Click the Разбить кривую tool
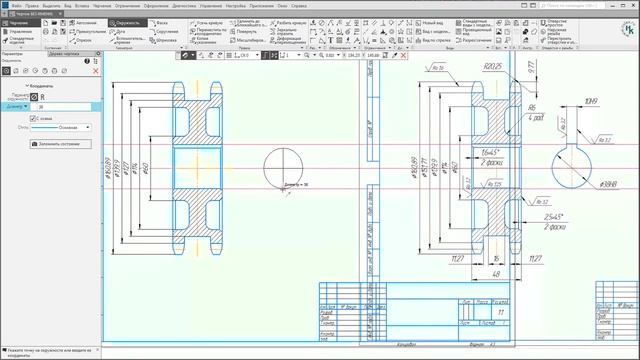 pos(288,23)
